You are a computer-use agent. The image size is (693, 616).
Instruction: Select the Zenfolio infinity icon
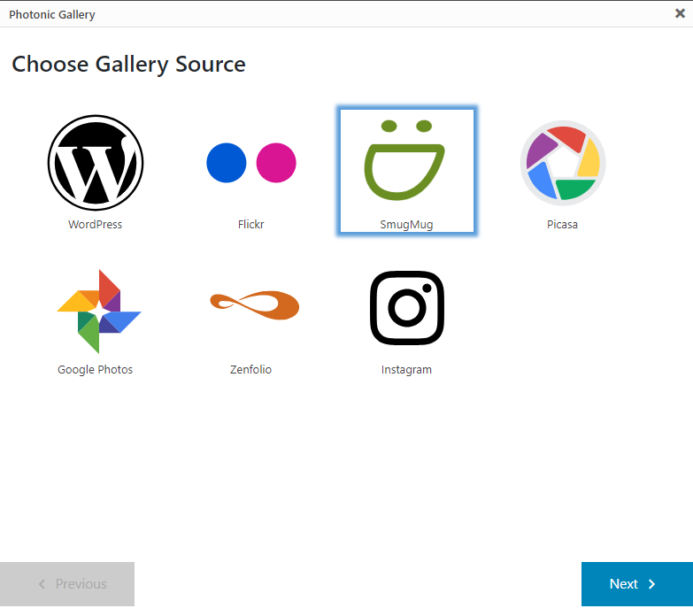(254, 306)
